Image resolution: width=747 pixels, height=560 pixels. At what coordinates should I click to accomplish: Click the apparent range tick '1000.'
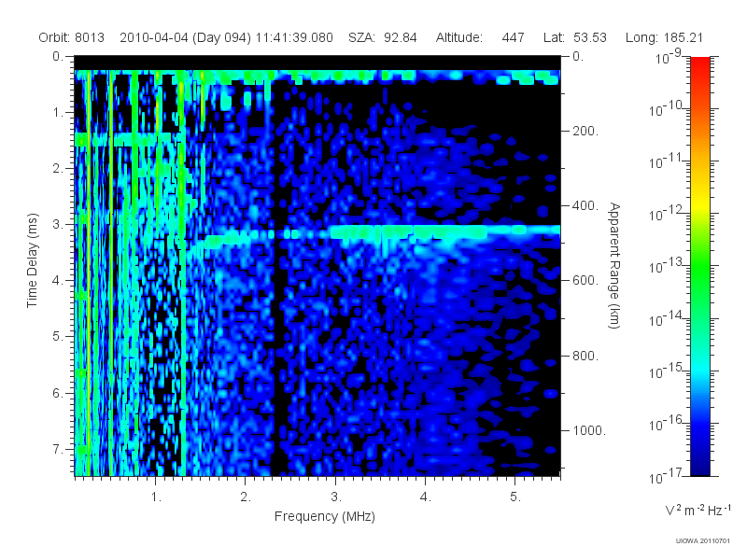point(589,430)
